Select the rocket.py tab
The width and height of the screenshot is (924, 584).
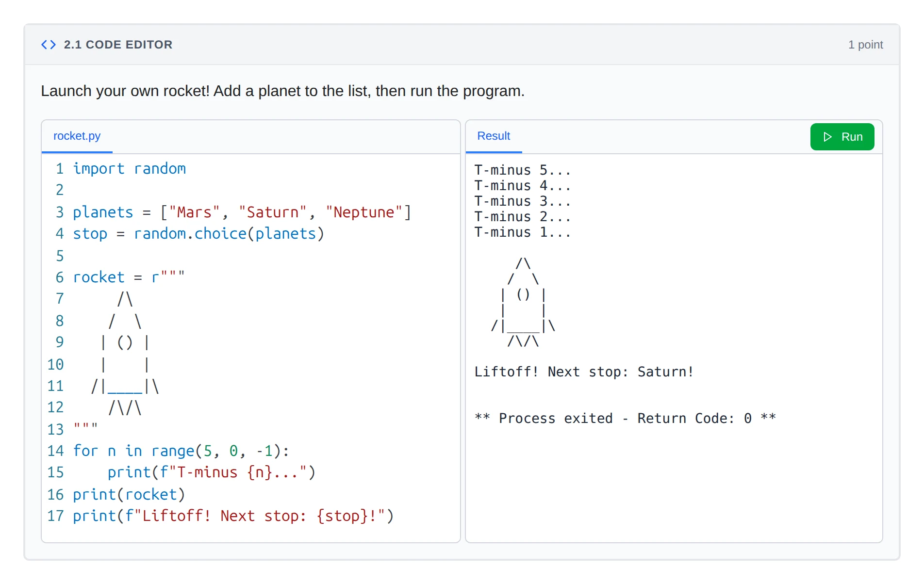(x=77, y=136)
